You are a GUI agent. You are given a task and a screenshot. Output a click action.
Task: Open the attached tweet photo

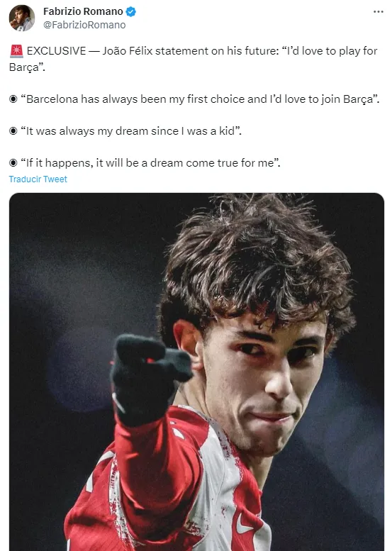click(x=196, y=372)
